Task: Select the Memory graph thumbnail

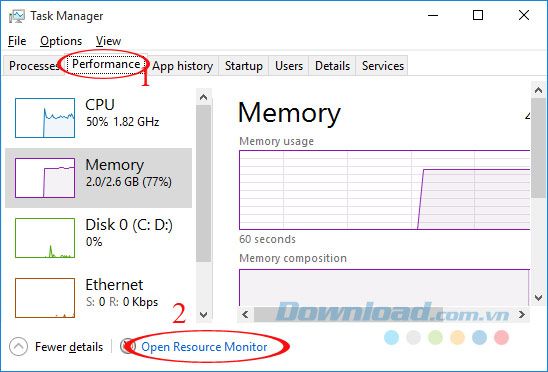Action: [x=45, y=178]
